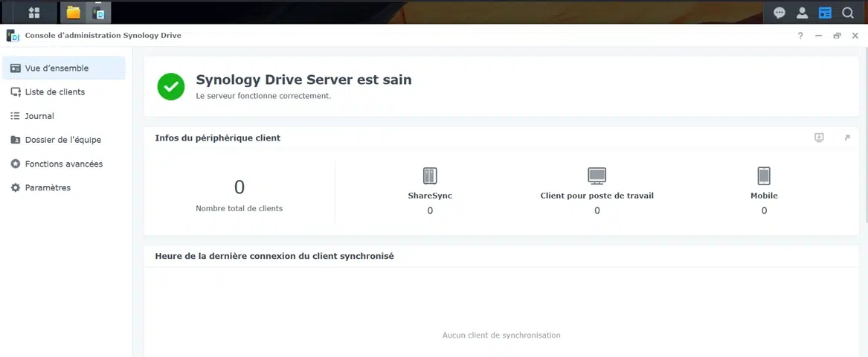The image size is (868, 357).
Task: Click the ShareSync NAS icon
Action: coord(430,176)
